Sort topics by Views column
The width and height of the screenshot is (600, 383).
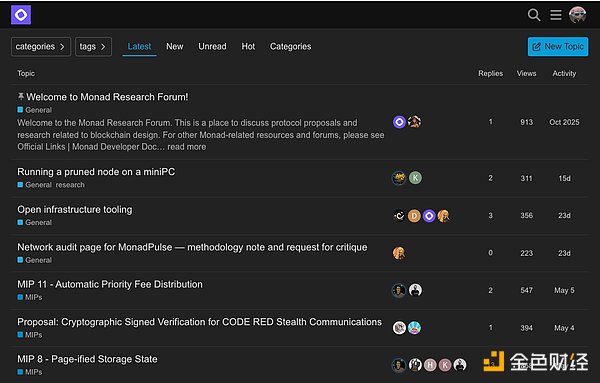527,73
